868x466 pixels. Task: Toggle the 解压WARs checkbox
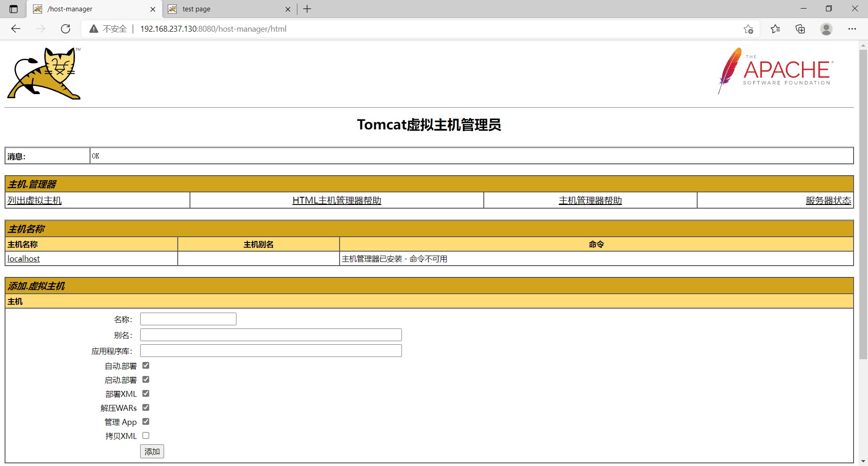(x=146, y=408)
